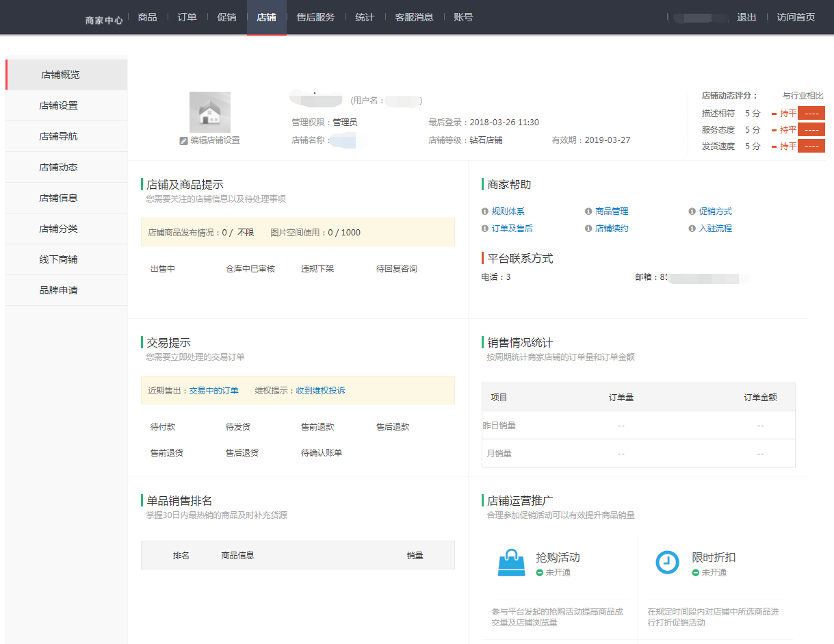Click 待回复咨询 item

point(397,269)
